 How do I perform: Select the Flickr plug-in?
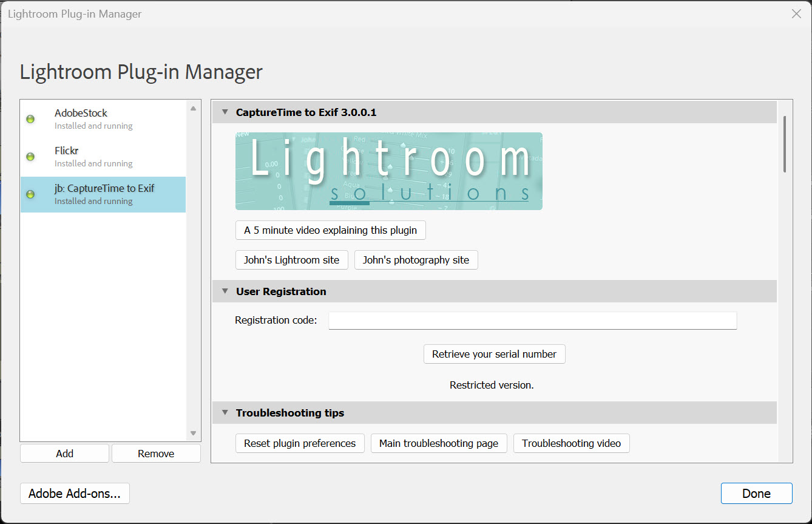(103, 157)
